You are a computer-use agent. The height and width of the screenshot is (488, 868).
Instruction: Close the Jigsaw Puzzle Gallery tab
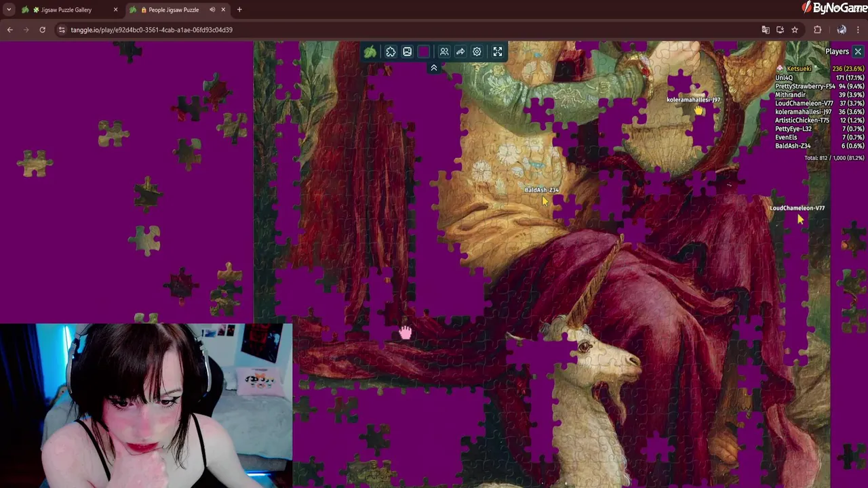click(115, 9)
